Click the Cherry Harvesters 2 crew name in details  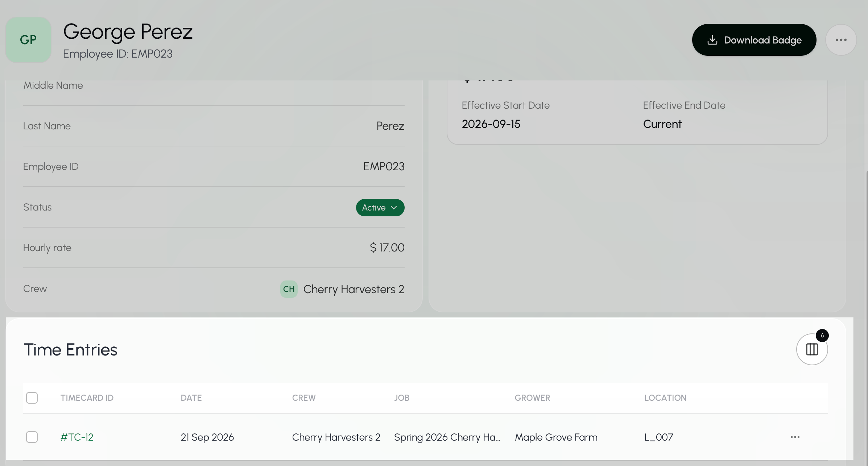click(x=354, y=289)
